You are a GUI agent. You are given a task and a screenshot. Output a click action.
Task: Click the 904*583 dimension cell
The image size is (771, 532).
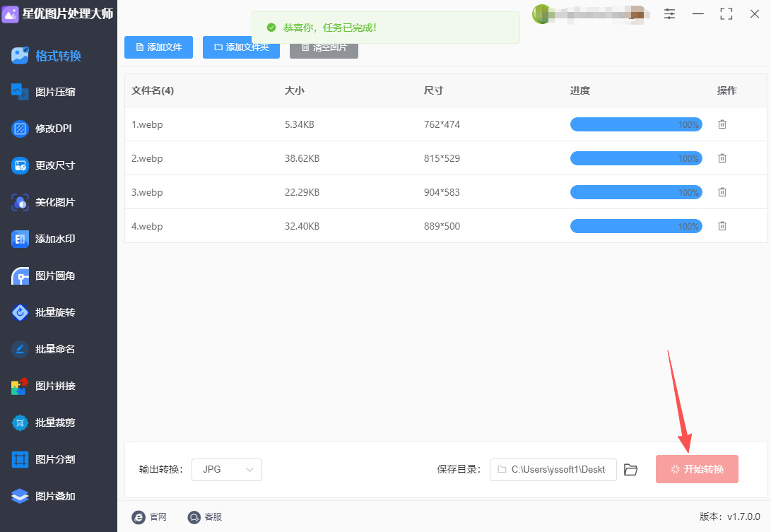442,192
